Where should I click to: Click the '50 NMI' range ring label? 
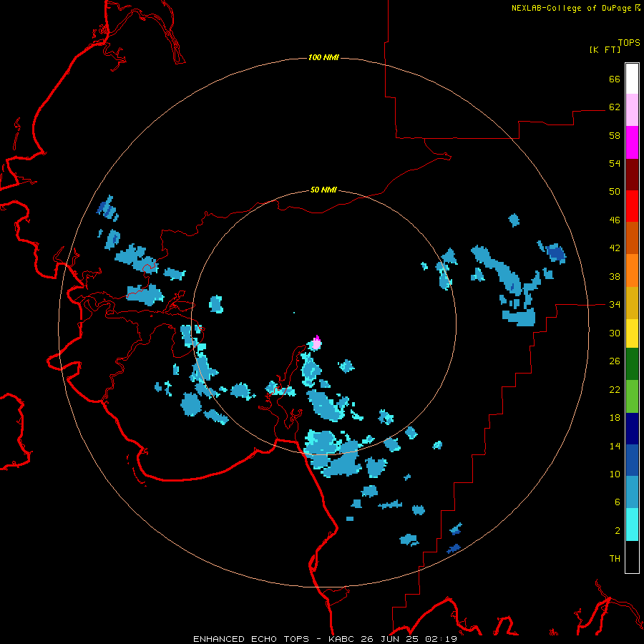pos(323,190)
